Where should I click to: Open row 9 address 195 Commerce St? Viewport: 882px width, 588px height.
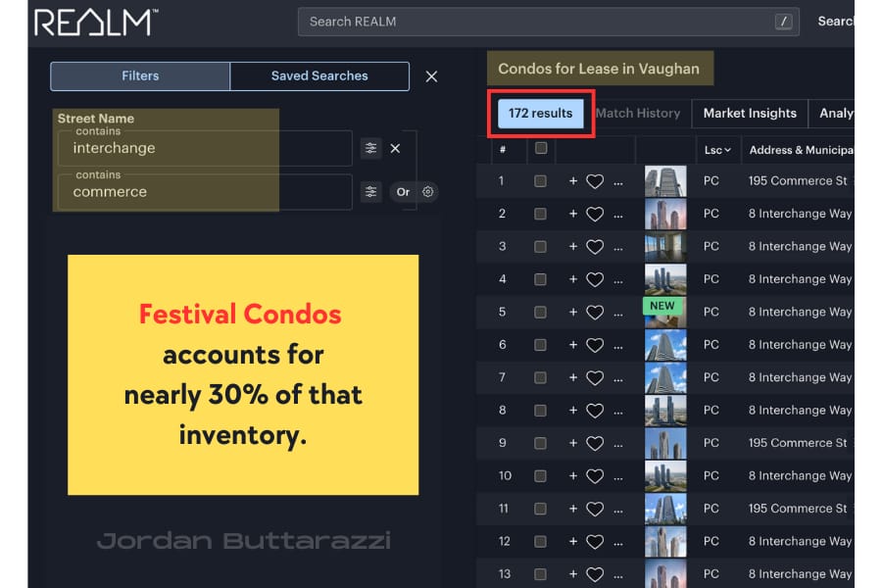[798, 443]
